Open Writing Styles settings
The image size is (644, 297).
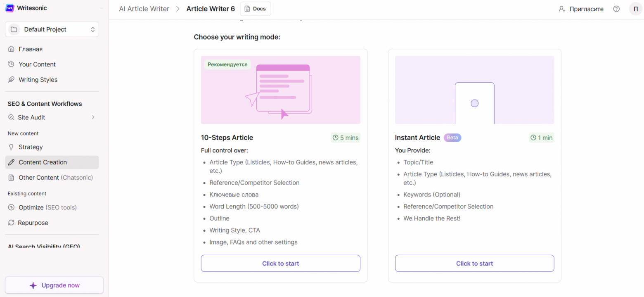pos(38,79)
